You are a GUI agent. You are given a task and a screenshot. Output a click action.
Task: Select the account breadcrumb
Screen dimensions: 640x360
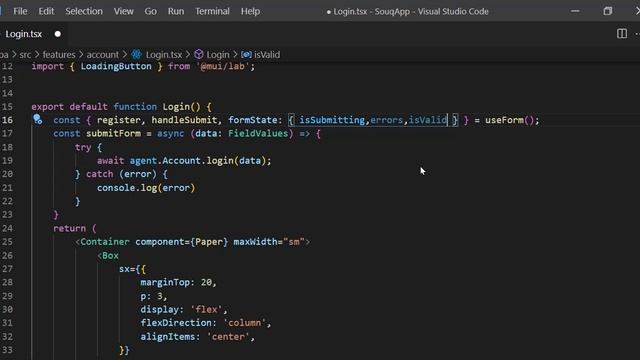[102, 54]
